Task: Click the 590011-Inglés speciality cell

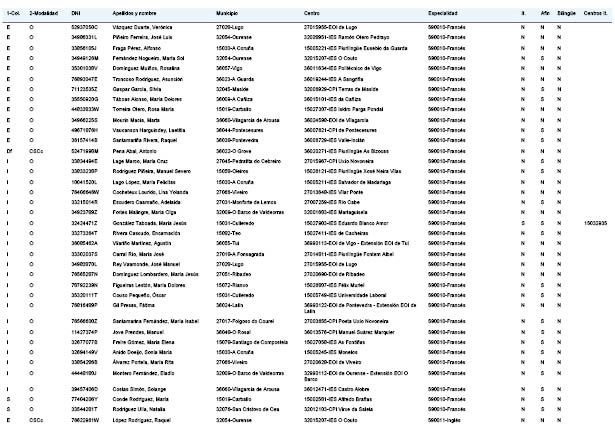Action: [444, 420]
